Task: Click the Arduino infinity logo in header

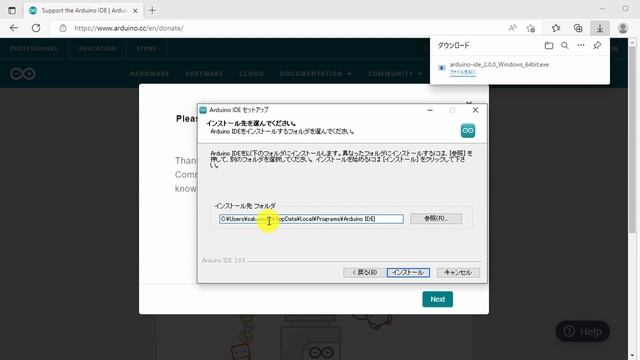Action: [23, 74]
